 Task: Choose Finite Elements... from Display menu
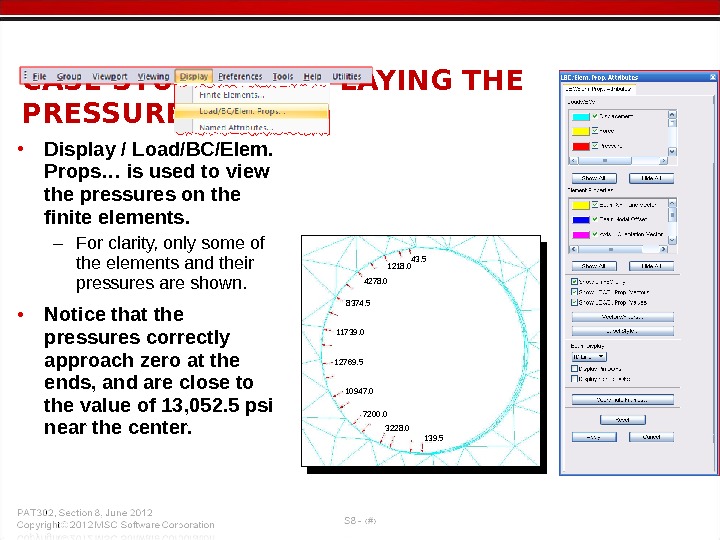(231, 95)
